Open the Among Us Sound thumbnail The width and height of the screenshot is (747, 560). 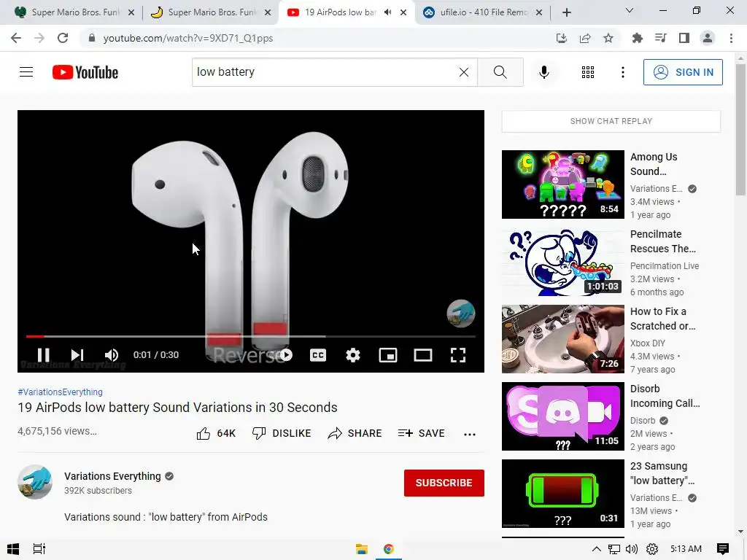pos(562,184)
